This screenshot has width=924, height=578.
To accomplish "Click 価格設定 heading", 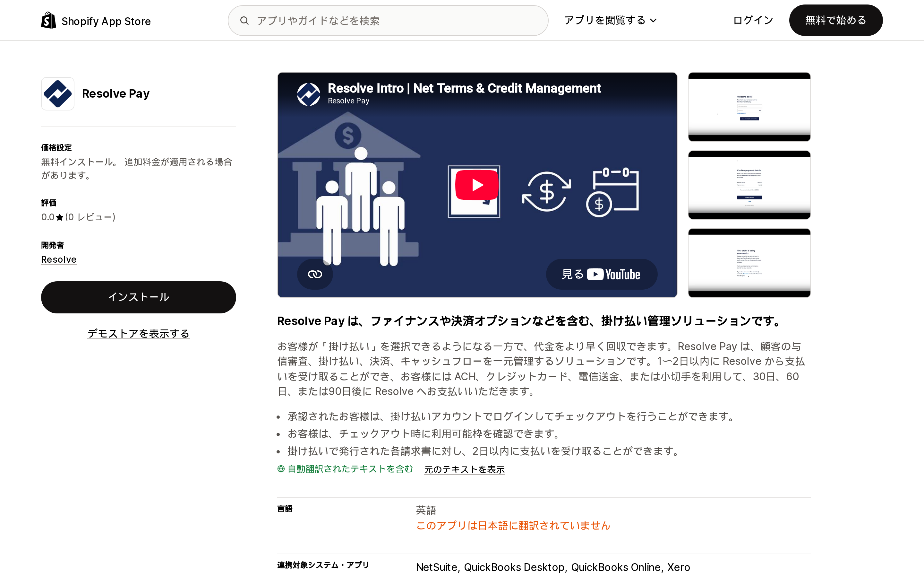I will 56,148.
